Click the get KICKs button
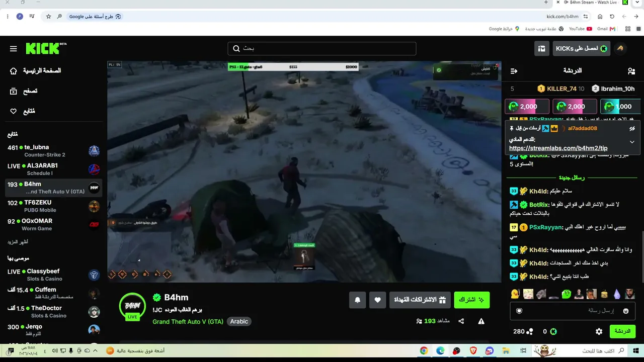 pos(581,49)
